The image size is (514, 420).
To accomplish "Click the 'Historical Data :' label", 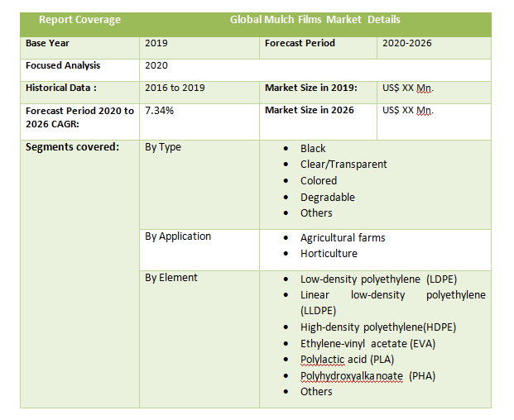I will [x=61, y=88].
